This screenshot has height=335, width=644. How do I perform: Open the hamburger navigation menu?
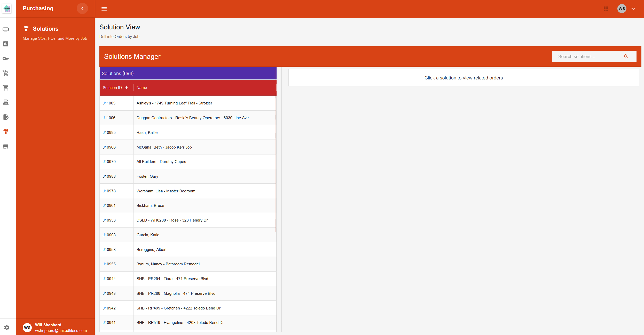pyautogui.click(x=104, y=9)
